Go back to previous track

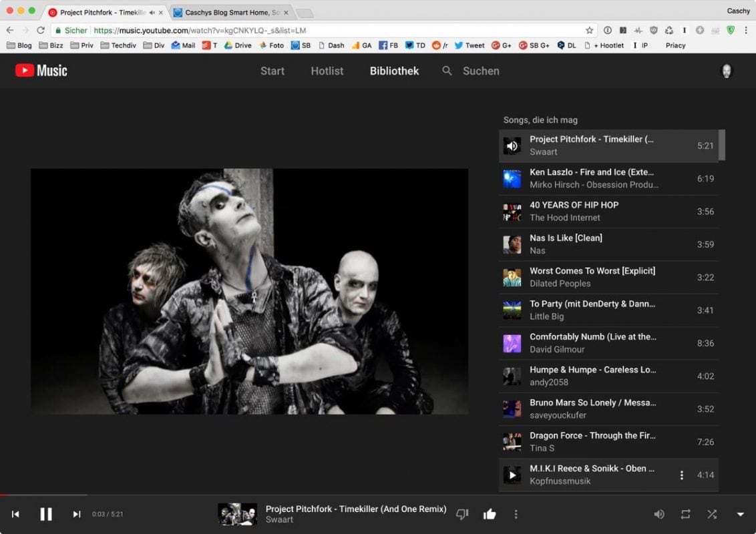(15, 514)
